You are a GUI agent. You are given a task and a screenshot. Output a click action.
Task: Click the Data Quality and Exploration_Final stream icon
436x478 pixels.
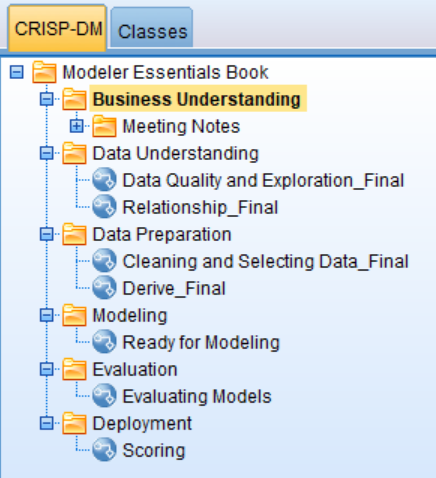[x=104, y=180]
